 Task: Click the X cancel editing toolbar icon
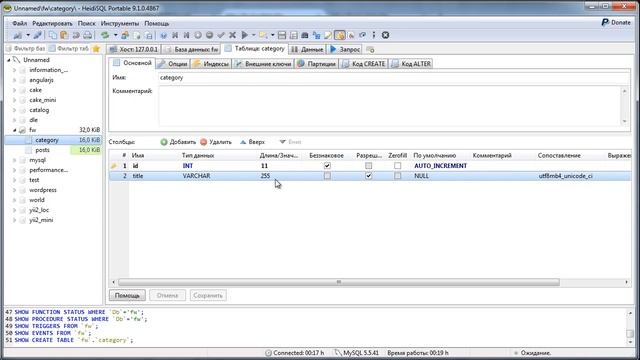click(x=232, y=36)
